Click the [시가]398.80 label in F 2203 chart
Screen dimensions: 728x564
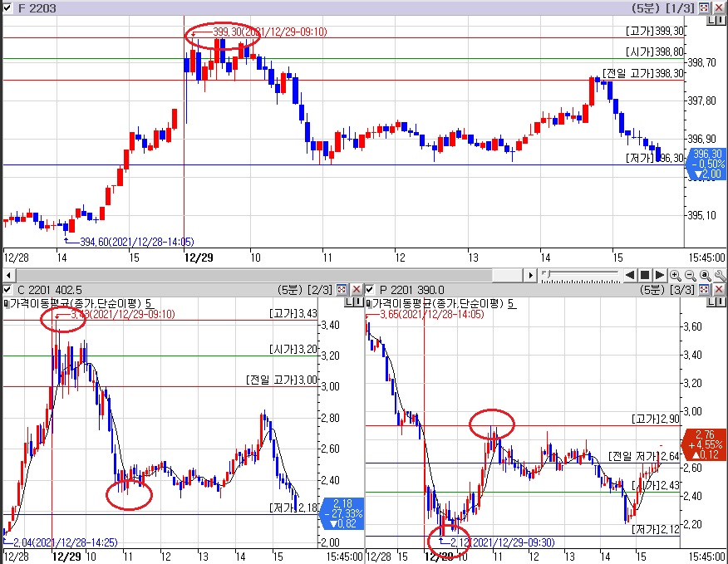point(655,52)
